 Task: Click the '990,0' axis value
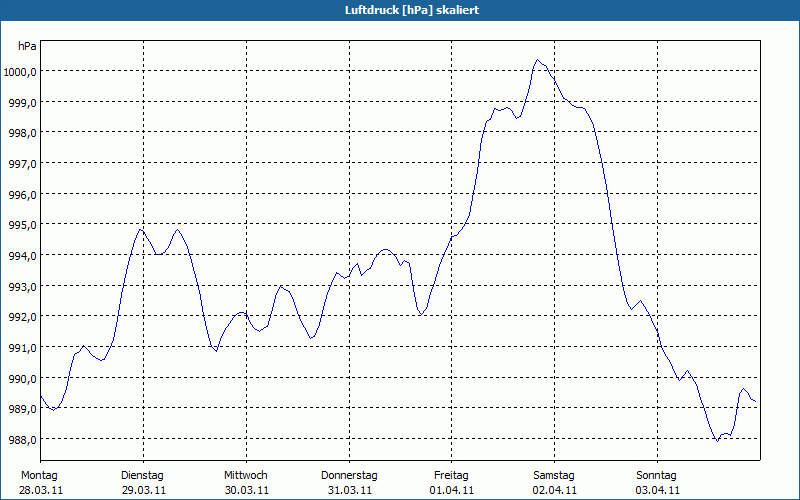23,379
